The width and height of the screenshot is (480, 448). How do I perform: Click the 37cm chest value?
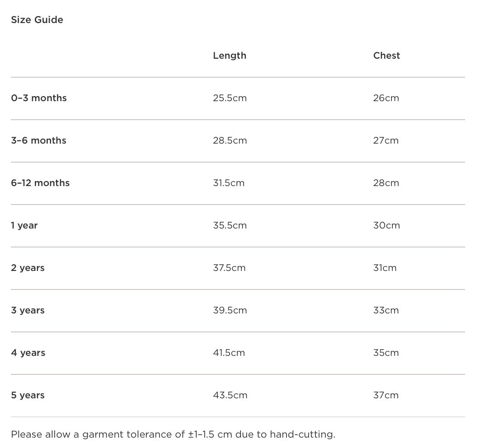(x=386, y=395)
